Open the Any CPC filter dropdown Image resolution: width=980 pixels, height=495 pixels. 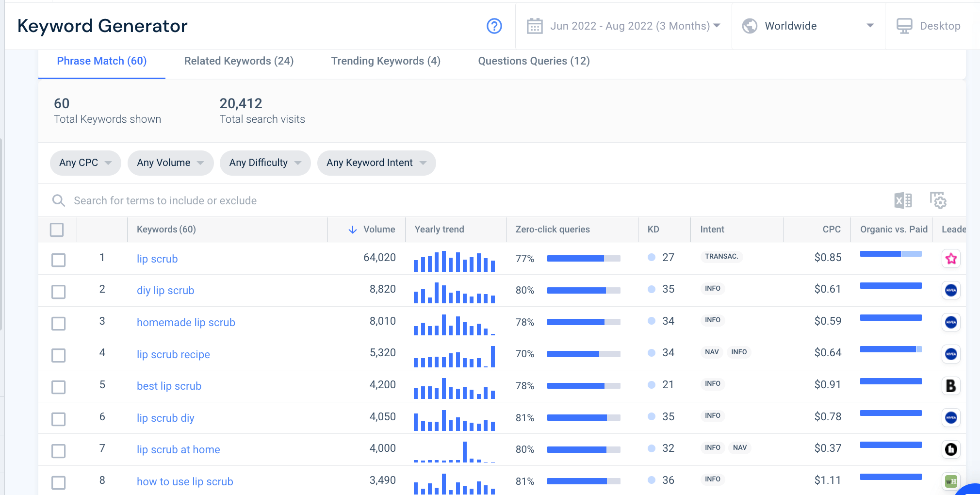point(85,163)
